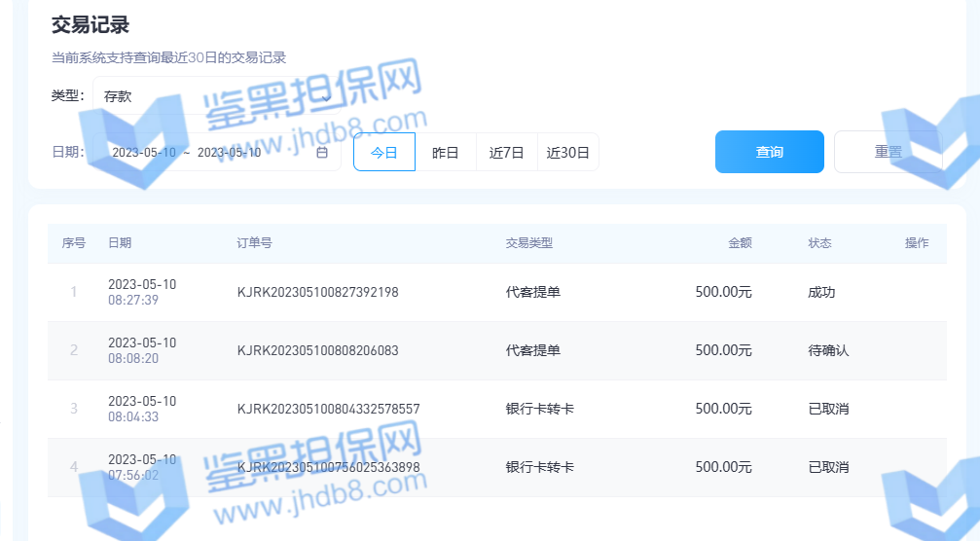Click 银行卡转卡 in the 08:04:33 row
980x541 pixels.
pyautogui.click(x=539, y=409)
